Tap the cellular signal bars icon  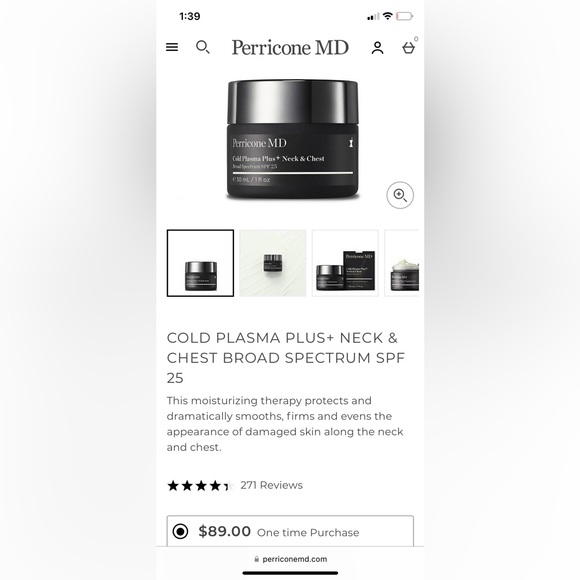point(373,16)
